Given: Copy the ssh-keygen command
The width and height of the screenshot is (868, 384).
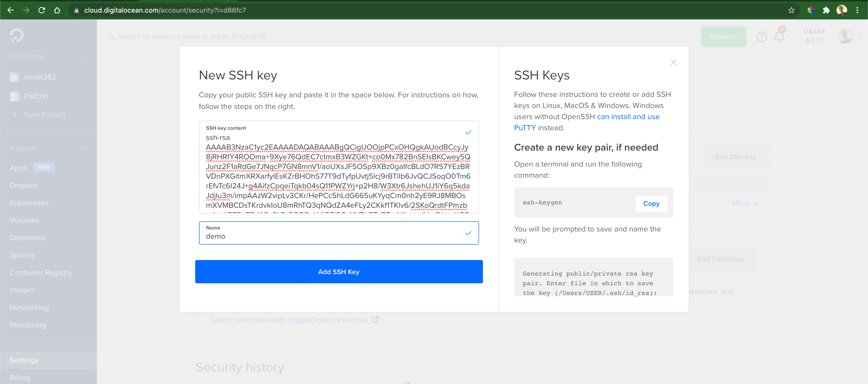Looking at the screenshot, I should (x=651, y=203).
